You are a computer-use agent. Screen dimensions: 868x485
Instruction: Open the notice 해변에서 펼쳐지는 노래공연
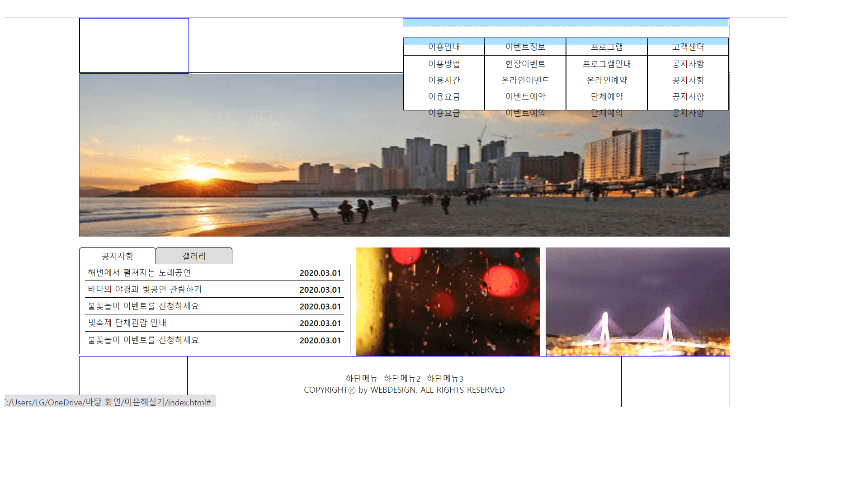tap(139, 272)
